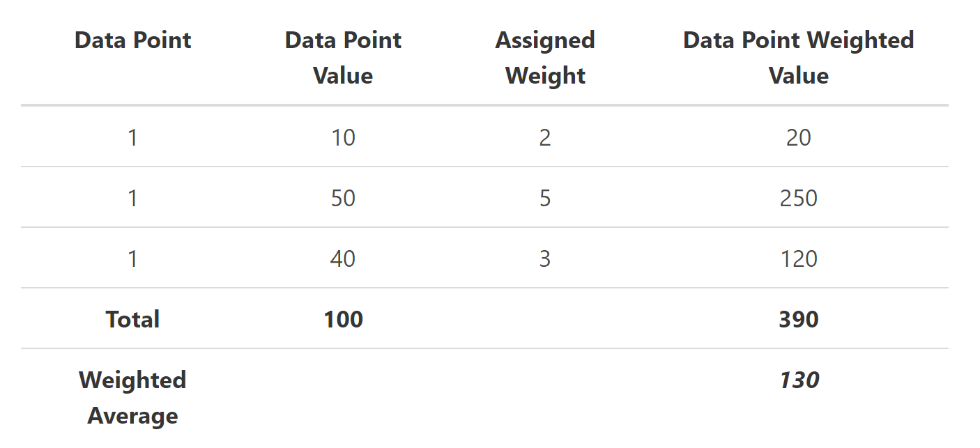Click the "Data Point Value" column header
The height and width of the screenshot is (448, 980).
tap(343, 58)
